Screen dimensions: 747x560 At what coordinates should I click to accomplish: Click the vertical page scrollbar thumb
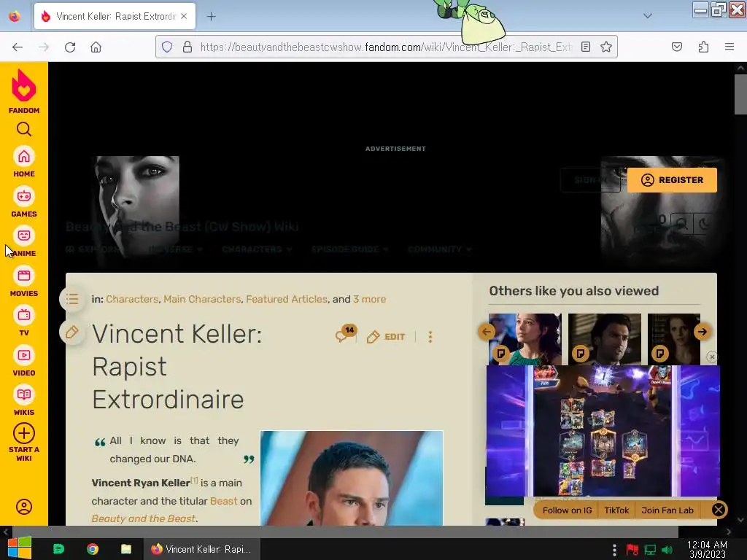740,94
